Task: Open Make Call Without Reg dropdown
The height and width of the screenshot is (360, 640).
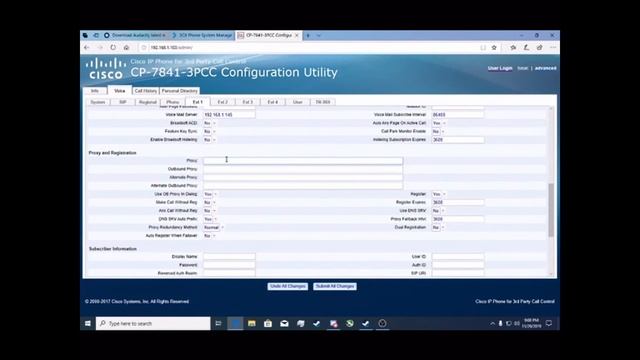Action: click(210, 202)
